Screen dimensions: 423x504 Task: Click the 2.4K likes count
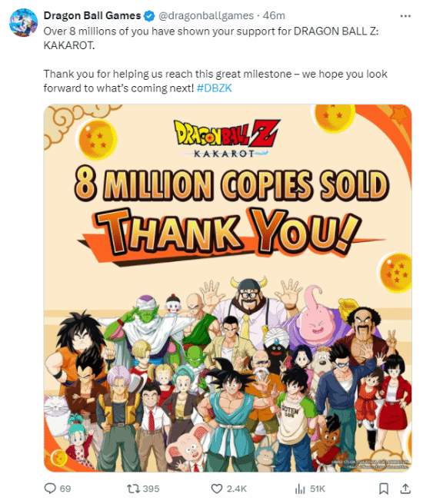(x=237, y=489)
